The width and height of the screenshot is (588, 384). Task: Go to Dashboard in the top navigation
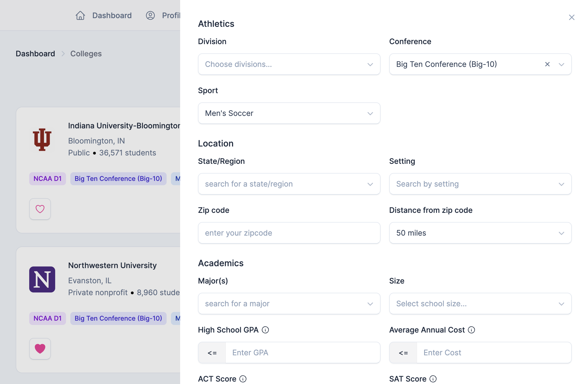pos(112,15)
